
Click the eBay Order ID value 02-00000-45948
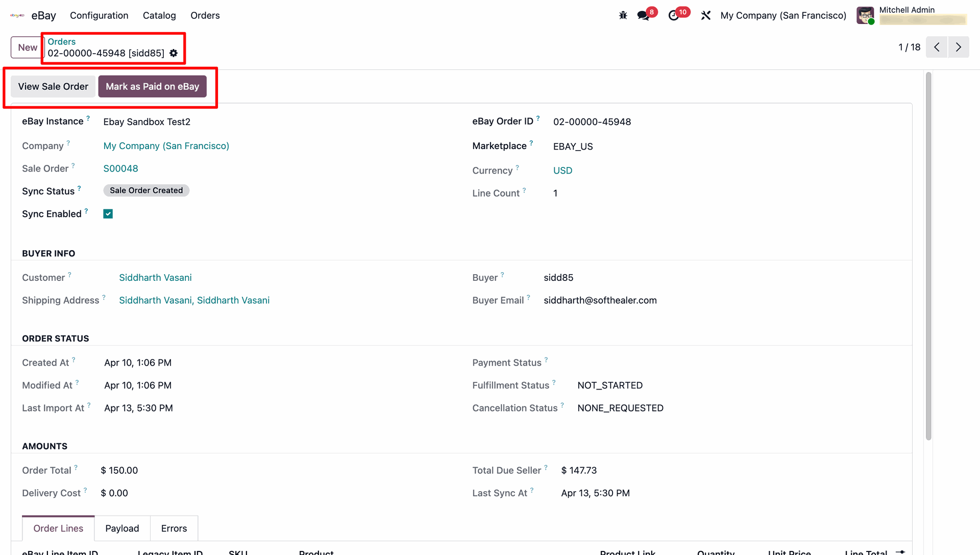click(x=592, y=122)
